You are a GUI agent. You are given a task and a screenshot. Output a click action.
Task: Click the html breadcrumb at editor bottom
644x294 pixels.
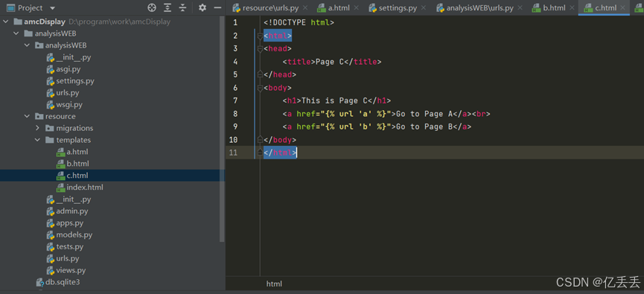pos(274,284)
